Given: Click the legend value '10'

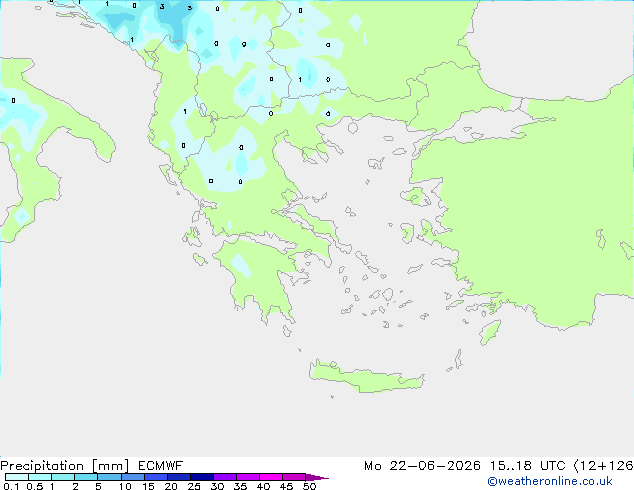Looking at the screenshot, I should click(x=125, y=486).
